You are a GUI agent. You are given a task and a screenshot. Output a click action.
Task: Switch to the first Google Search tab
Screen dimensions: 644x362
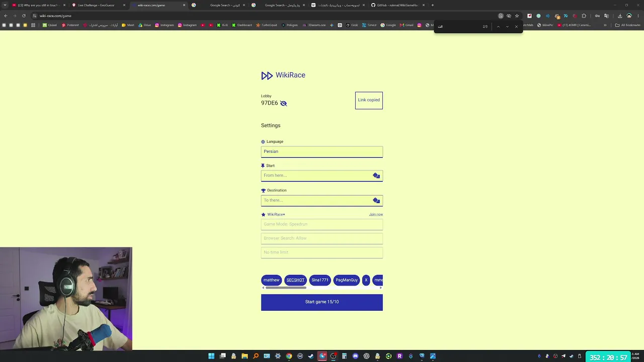click(x=219, y=5)
